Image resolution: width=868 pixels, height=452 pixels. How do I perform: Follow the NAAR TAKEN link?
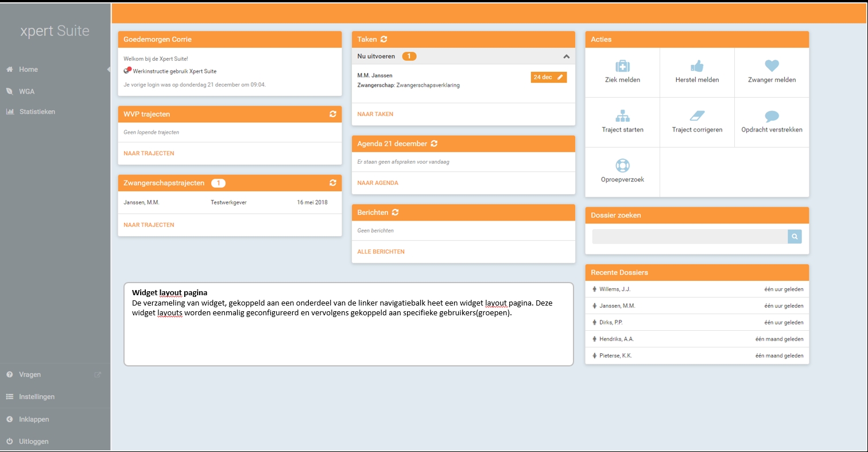(375, 114)
